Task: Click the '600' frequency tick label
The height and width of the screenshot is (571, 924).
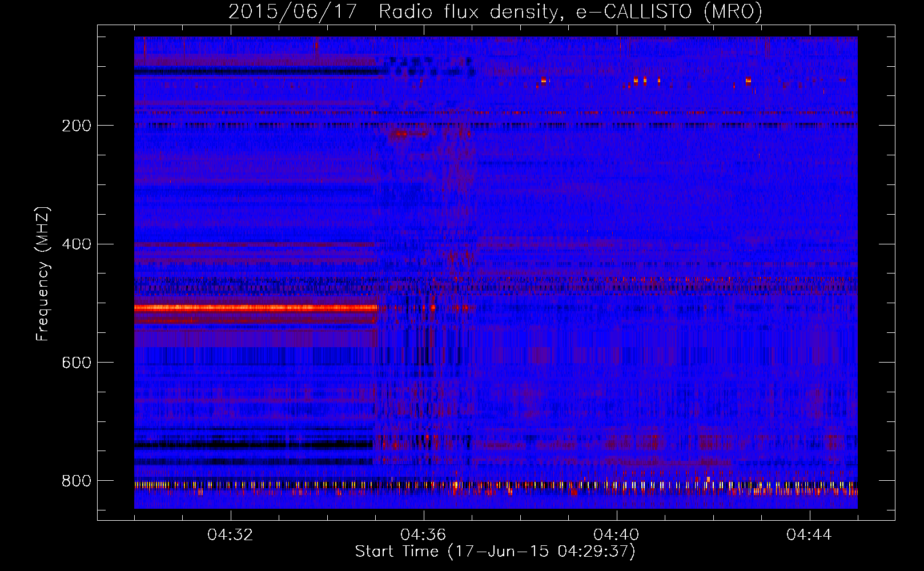Action: [x=76, y=363]
